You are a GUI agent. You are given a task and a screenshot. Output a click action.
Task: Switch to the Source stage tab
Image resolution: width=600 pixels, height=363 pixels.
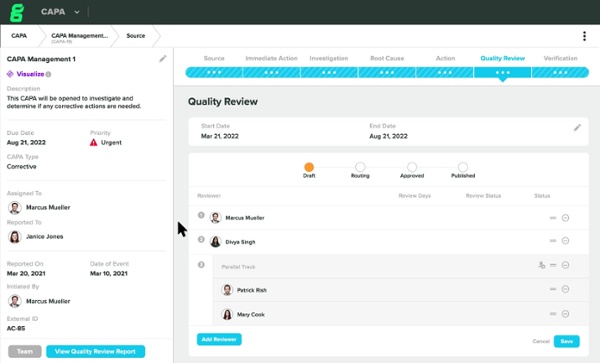214,58
